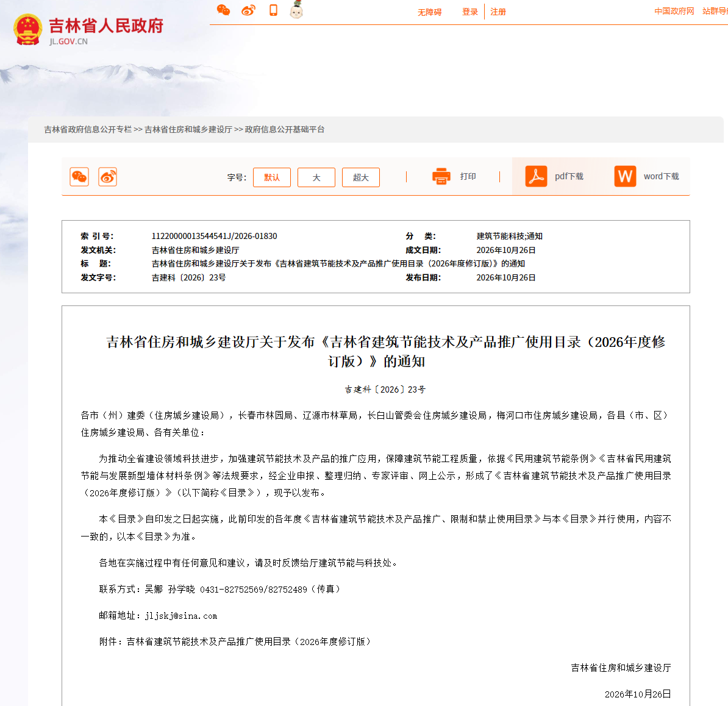Click the contact phone number 0431-82752569/82752489
The image size is (728, 706).
coord(254,590)
